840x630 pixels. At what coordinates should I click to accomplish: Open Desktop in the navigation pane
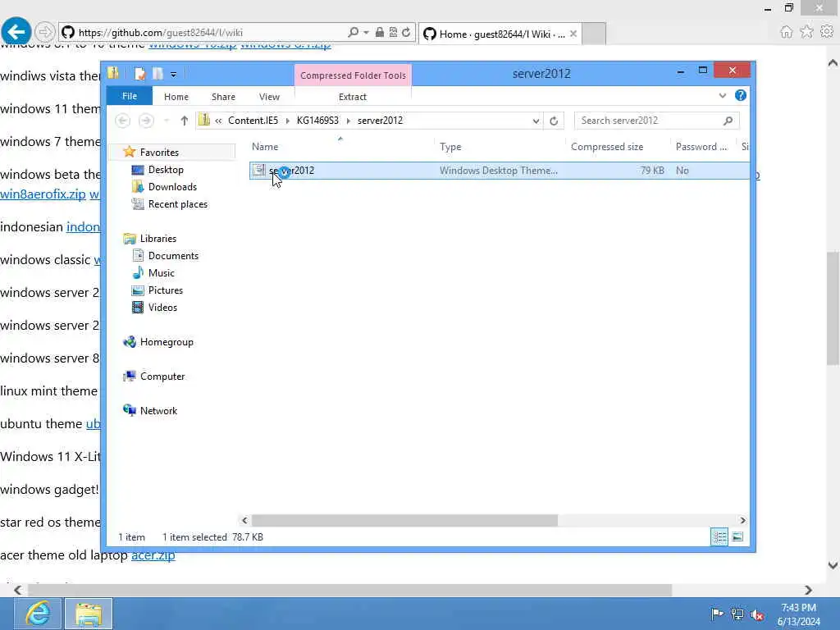pyautogui.click(x=166, y=170)
